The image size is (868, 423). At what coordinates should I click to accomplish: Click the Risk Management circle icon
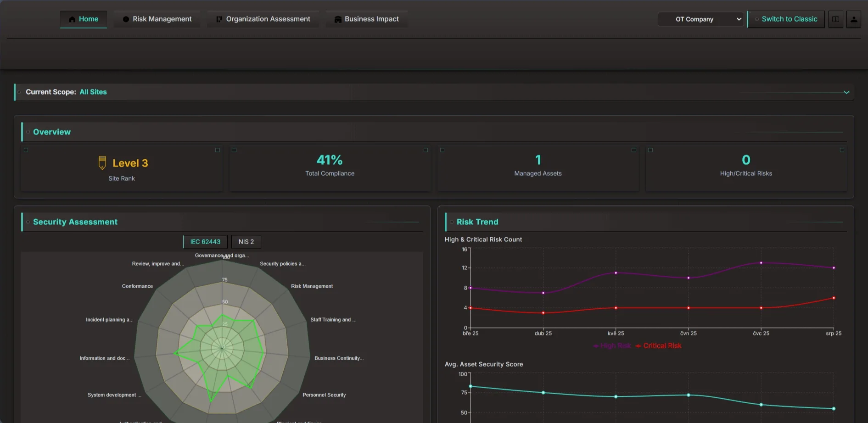pyautogui.click(x=126, y=19)
